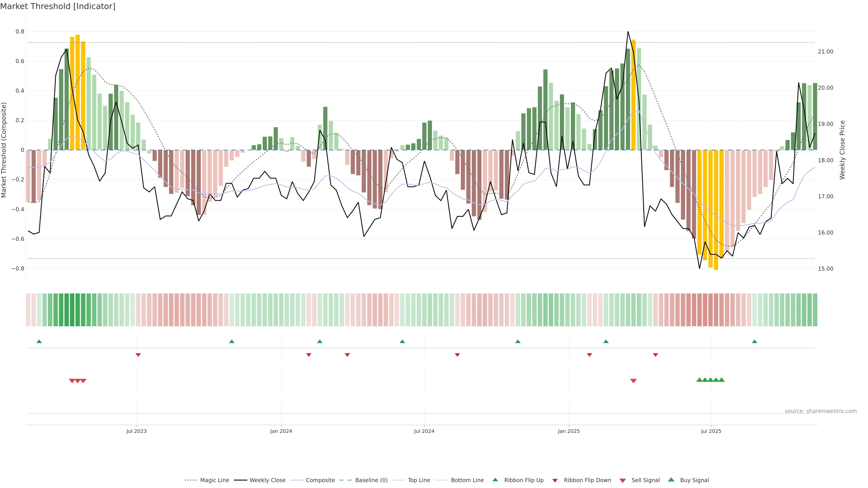Click the first red ribbon flip down marker
Viewport: 868px width, 488px height.
click(x=138, y=355)
